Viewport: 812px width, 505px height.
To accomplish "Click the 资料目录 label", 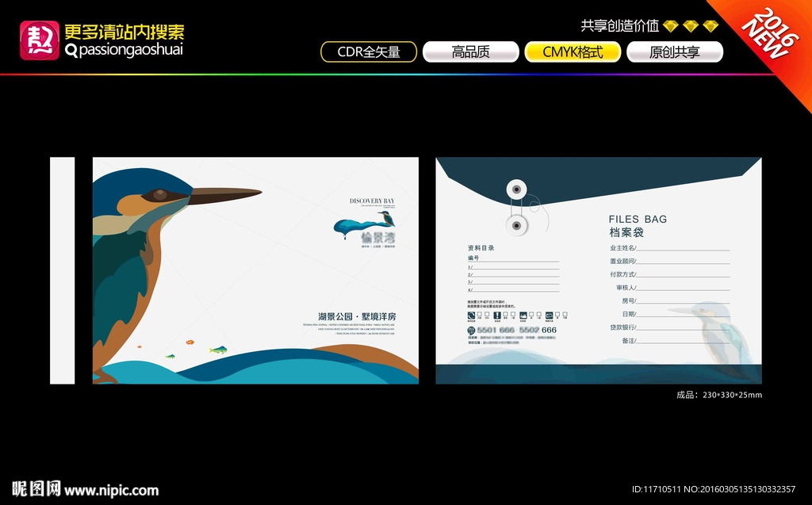I will point(481,248).
